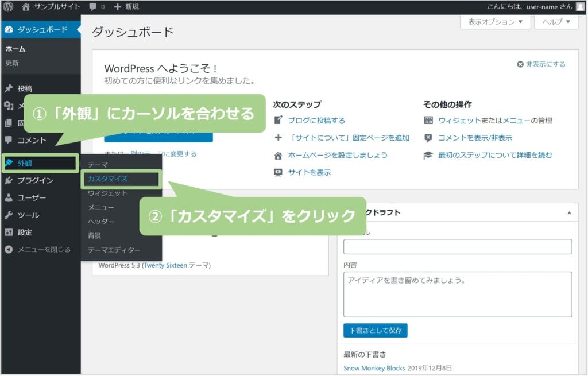Click the wrench icon beside ツール
This screenshot has height=376, width=588.
point(9,215)
